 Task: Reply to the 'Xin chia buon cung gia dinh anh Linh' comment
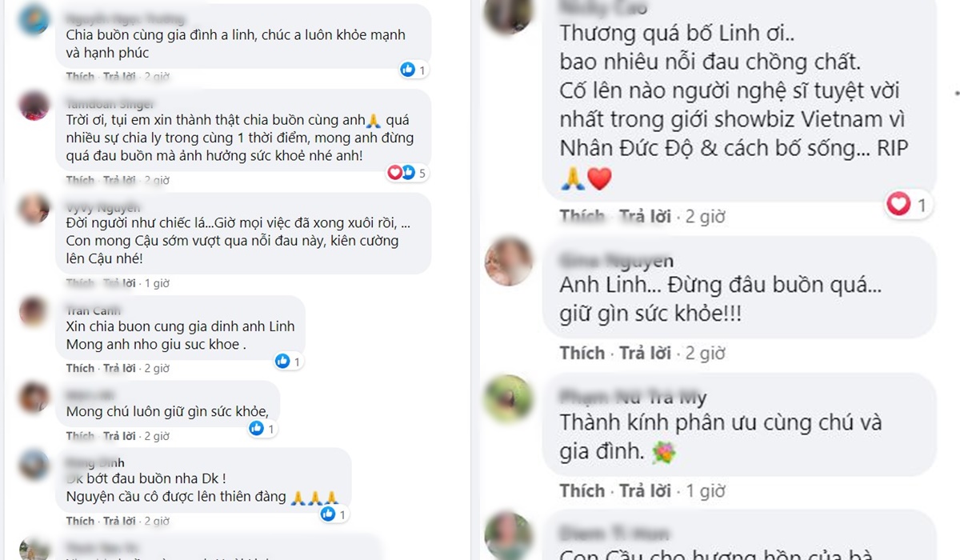pos(119,368)
